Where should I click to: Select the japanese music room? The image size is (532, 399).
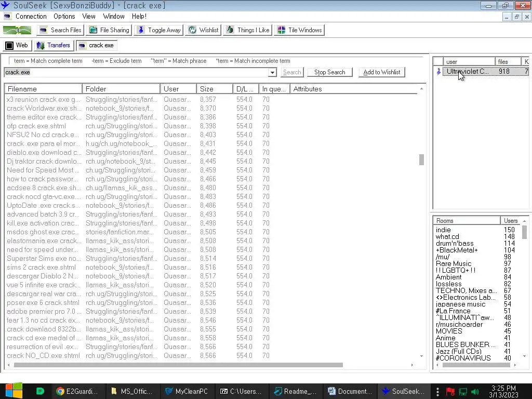coord(460,304)
